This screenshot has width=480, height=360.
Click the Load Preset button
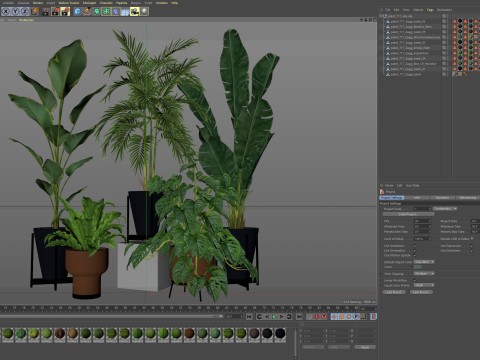click(x=394, y=292)
